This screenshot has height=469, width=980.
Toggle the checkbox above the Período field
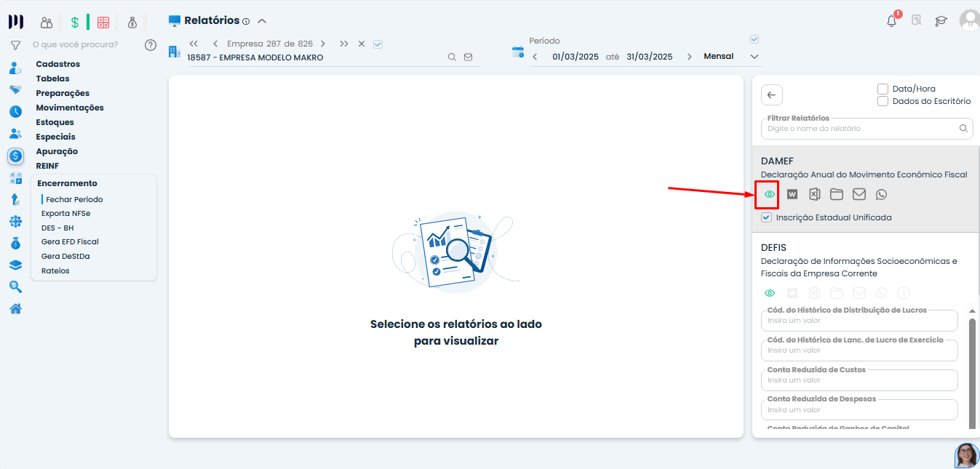click(754, 39)
